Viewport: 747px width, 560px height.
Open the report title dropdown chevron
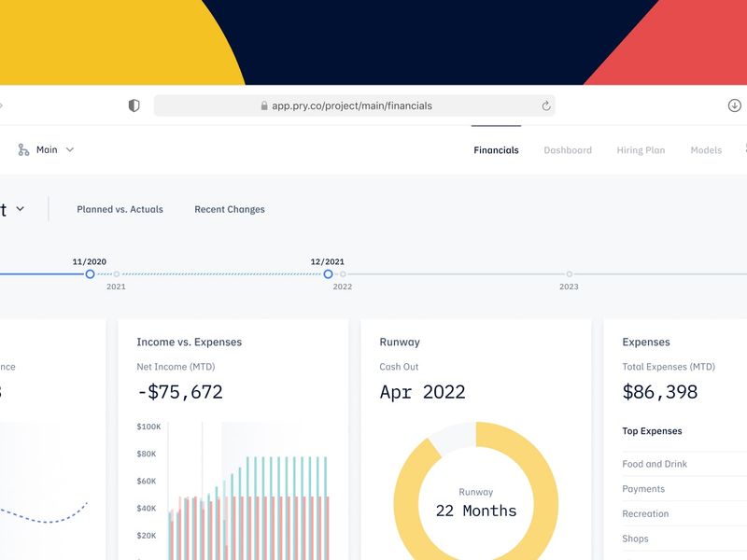pos(20,209)
